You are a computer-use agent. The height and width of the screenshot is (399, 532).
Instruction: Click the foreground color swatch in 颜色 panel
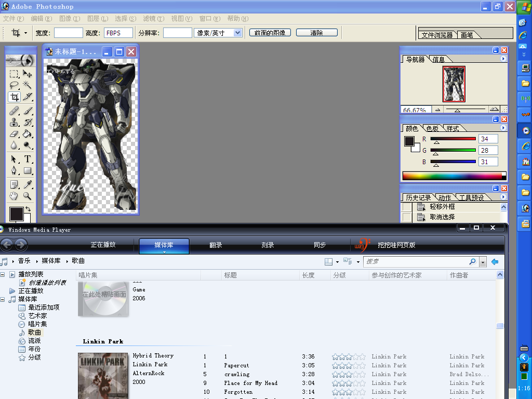click(x=409, y=141)
